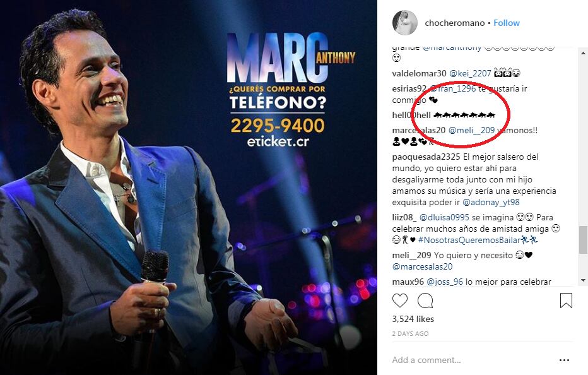This screenshot has height=375, width=588.
Task: Open the @dluisa0995 mention
Action: click(444, 217)
